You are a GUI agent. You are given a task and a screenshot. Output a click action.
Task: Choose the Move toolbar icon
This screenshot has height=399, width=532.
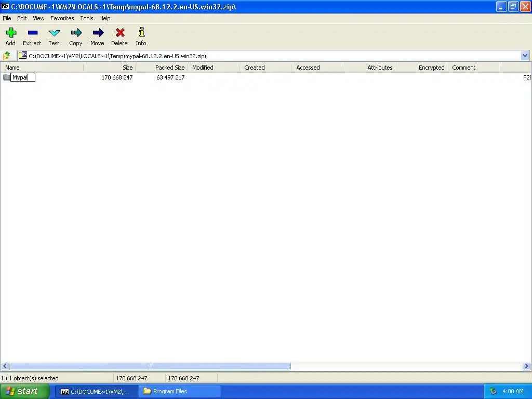pyautogui.click(x=98, y=33)
